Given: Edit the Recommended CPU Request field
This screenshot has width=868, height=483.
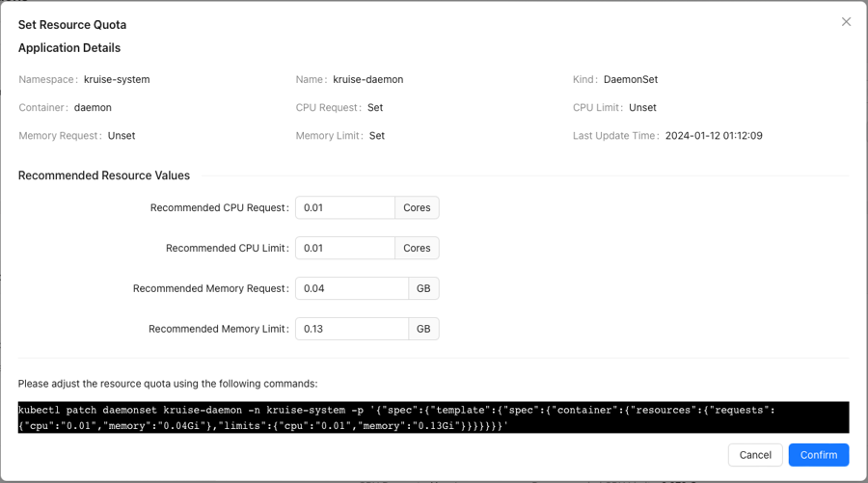Looking at the screenshot, I should coord(345,207).
